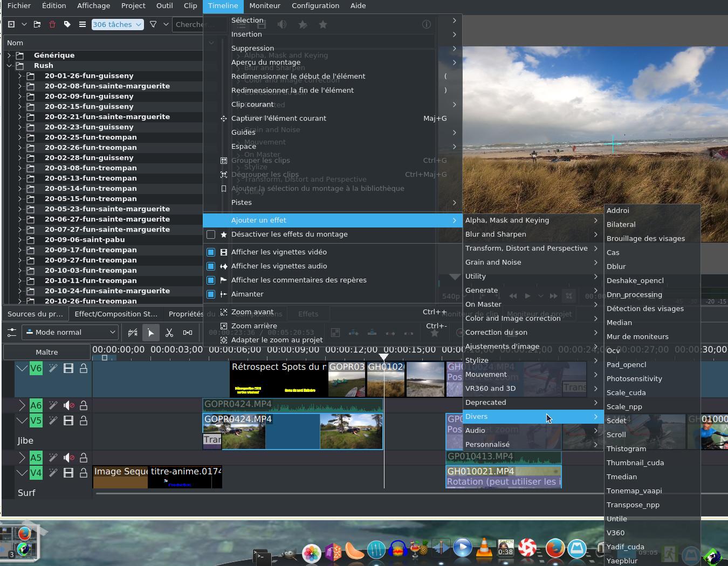This screenshot has width=728, height=566.
Task: Collapse track V4 chevron
Action: pyautogui.click(x=22, y=473)
